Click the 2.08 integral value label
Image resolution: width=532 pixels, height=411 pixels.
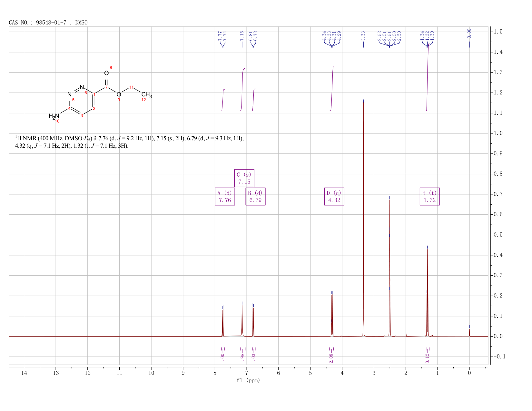(331, 358)
